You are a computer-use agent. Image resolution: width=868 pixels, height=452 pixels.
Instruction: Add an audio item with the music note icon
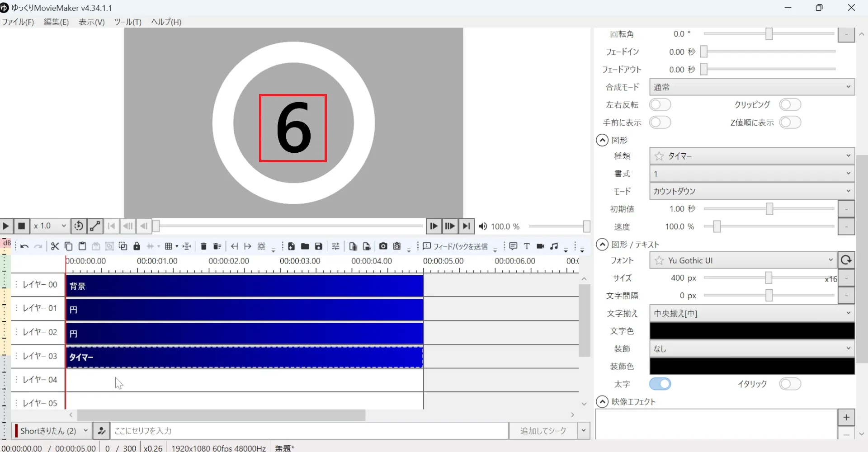pyautogui.click(x=554, y=246)
